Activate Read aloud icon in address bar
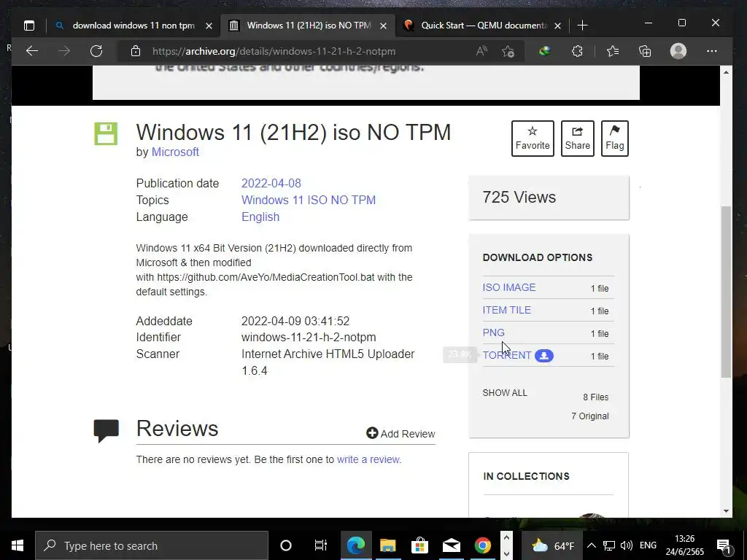The width and height of the screenshot is (747, 560). 481,51
